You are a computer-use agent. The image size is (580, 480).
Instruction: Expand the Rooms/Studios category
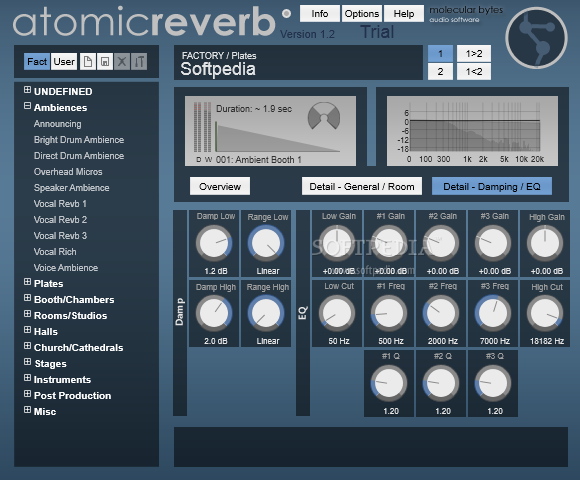coord(27,314)
